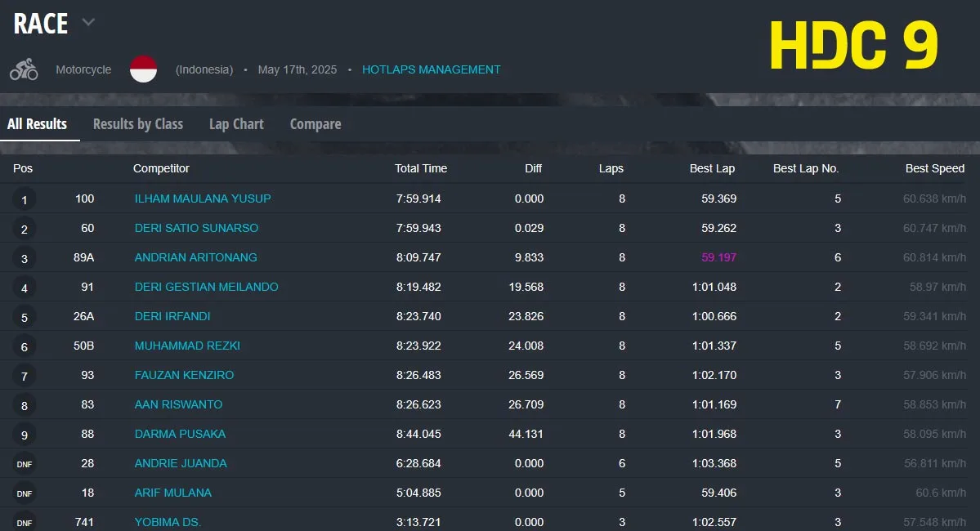Click bike number 89A

(x=83, y=257)
